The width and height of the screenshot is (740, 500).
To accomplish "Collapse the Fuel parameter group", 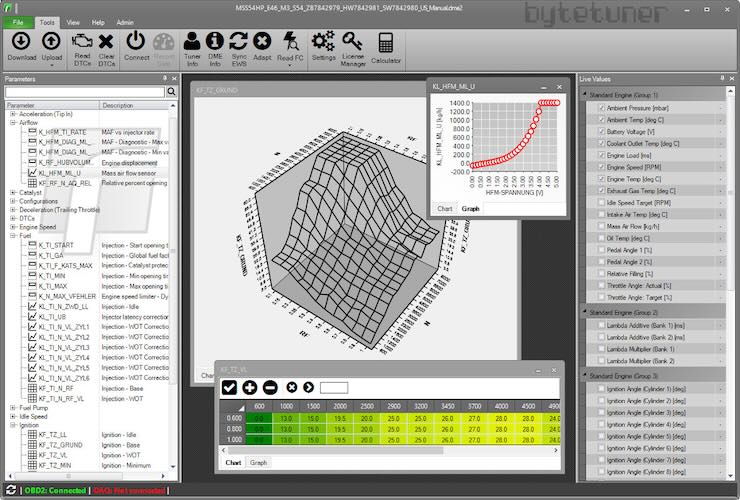I will [x=12, y=236].
